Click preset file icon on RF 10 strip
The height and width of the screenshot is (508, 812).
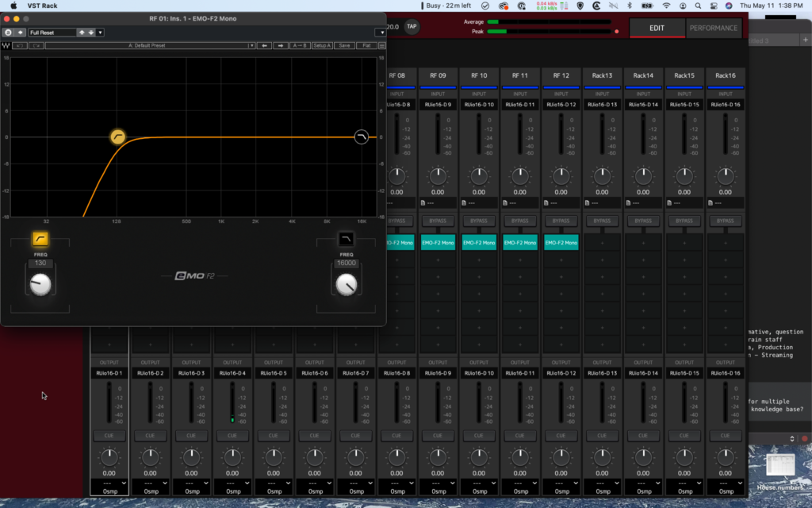(x=464, y=203)
